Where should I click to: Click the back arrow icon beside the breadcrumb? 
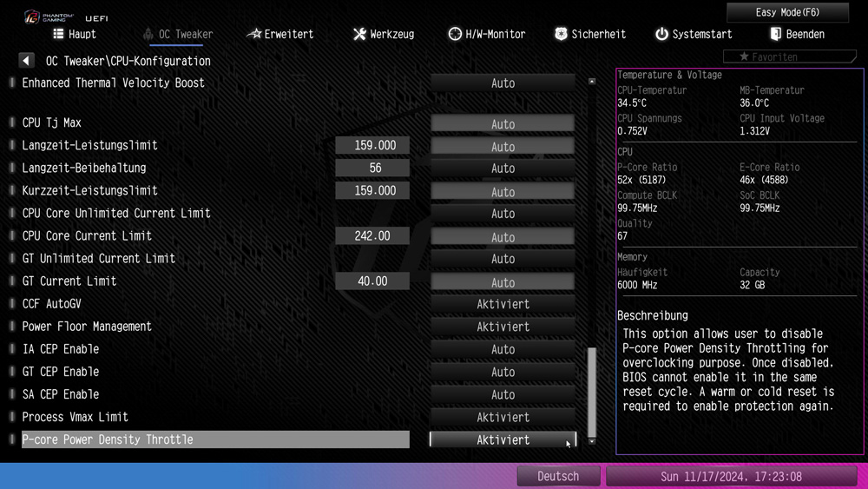[x=26, y=60]
